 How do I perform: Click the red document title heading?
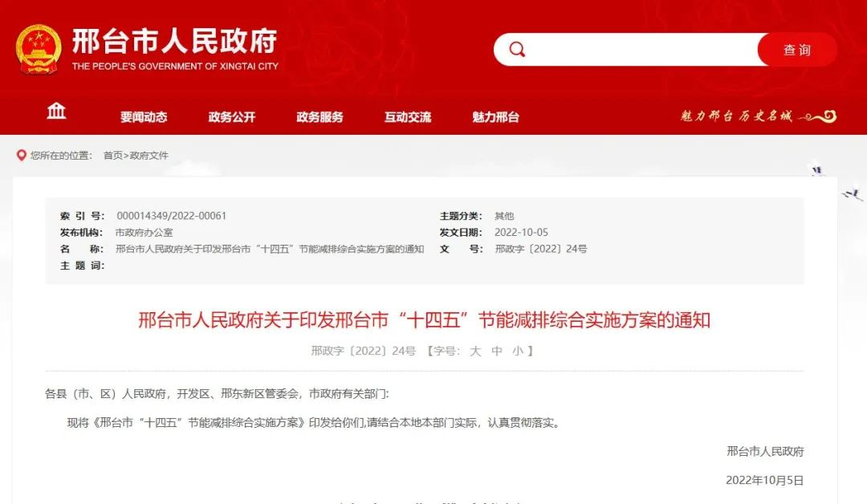point(424,320)
